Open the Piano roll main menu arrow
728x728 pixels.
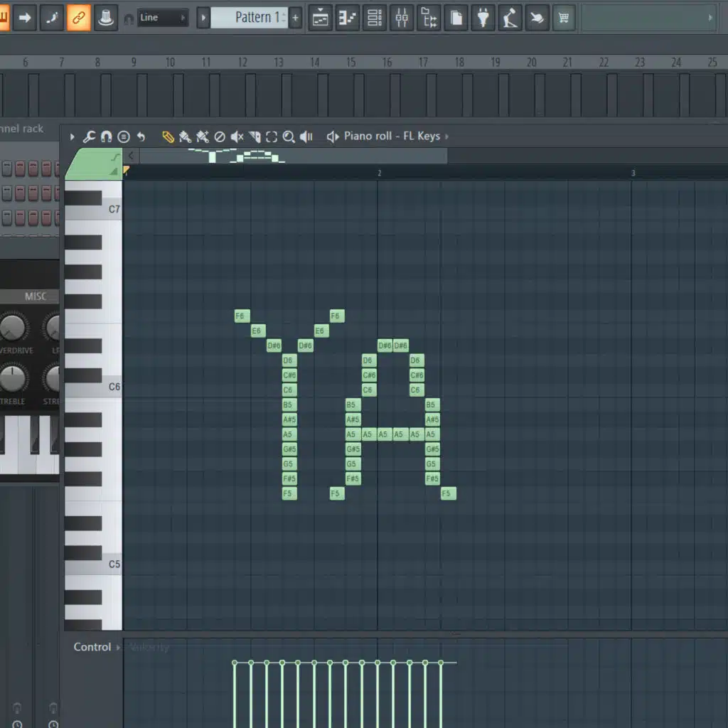click(72, 136)
